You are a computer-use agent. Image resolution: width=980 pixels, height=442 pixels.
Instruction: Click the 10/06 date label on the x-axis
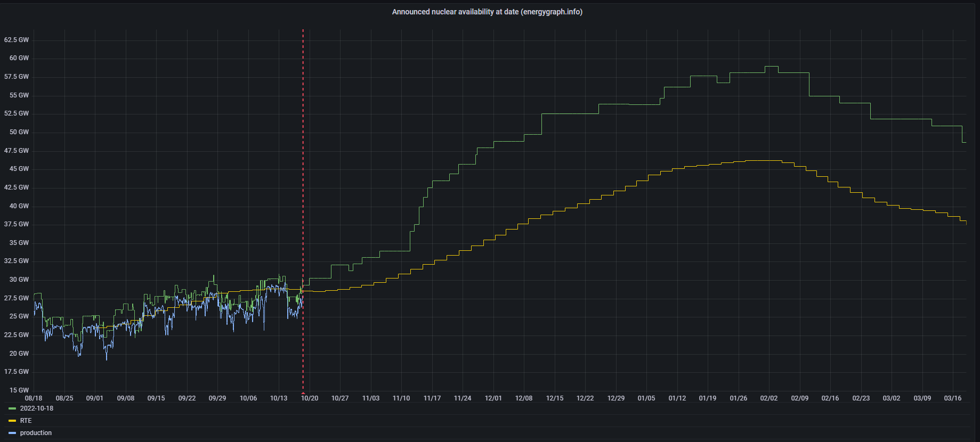pos(248,398)
